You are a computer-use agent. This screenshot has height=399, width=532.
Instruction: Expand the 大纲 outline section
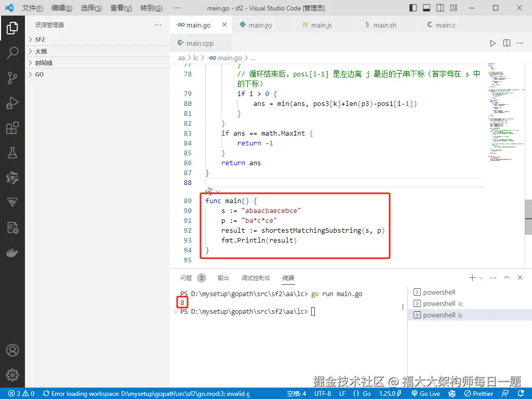pyautogui.click(x=97, y=51)
